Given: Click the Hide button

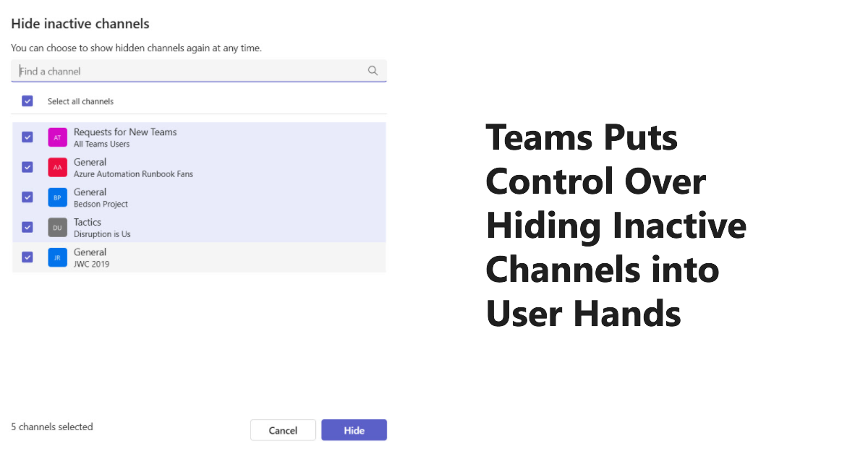Looking at the screenshot, I should pos(354,429).
